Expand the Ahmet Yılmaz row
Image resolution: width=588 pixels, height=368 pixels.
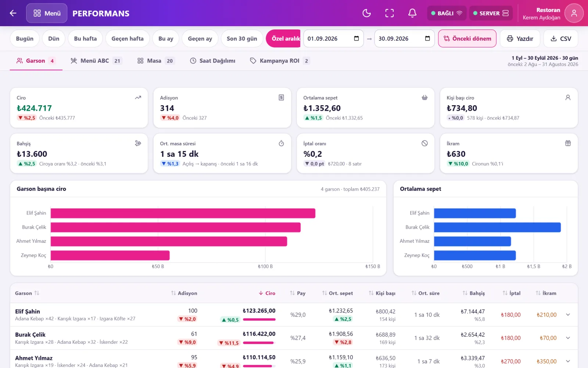pyautogui.click(x=568, y=361)
